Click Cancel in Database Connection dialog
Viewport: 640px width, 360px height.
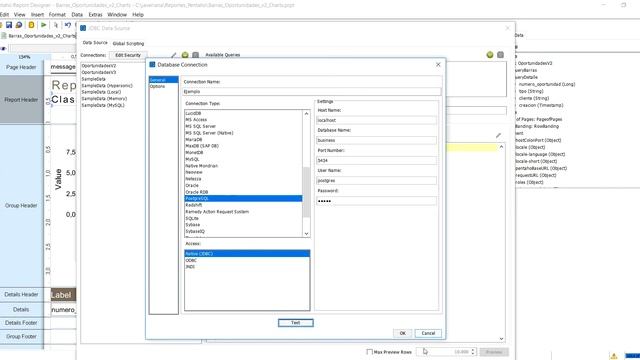tap(428, 333)
